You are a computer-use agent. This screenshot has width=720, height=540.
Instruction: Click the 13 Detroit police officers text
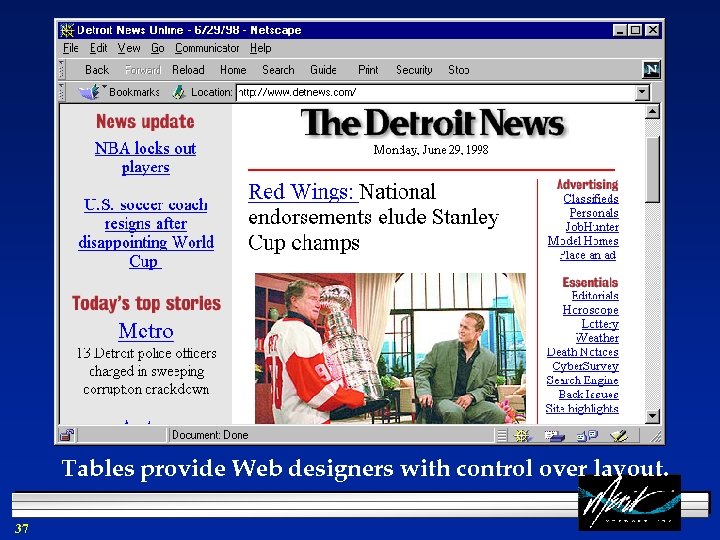pos(146,371)
